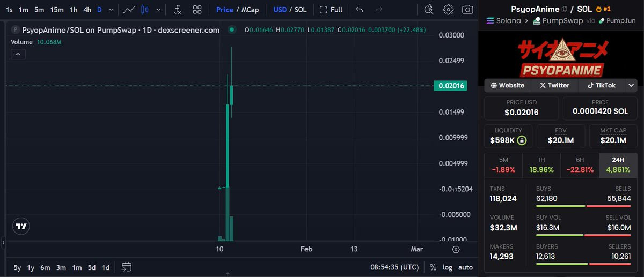Click the PumpSwap DEX link
The height and width of the screenshot is (277, 644).
[x=557, y=20]
